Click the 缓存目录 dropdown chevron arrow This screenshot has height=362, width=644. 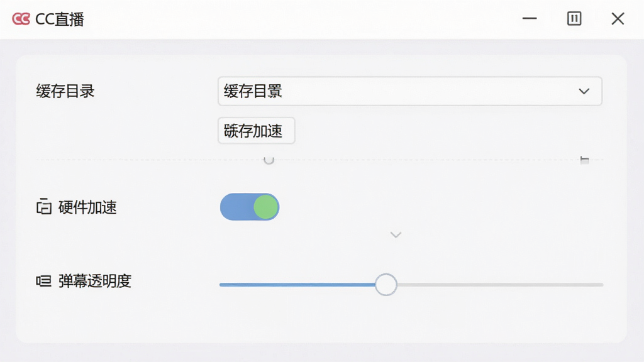pos(584,91)
